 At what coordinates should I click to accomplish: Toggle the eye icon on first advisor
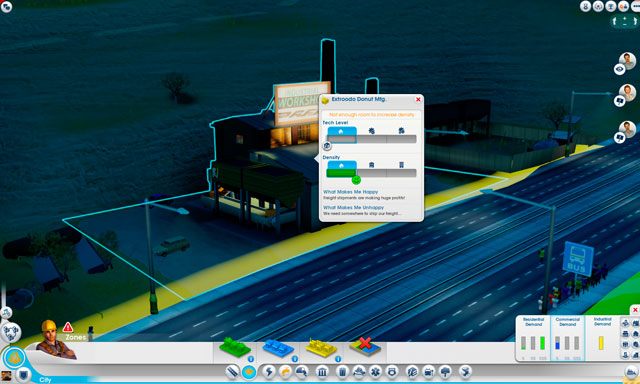620,69
